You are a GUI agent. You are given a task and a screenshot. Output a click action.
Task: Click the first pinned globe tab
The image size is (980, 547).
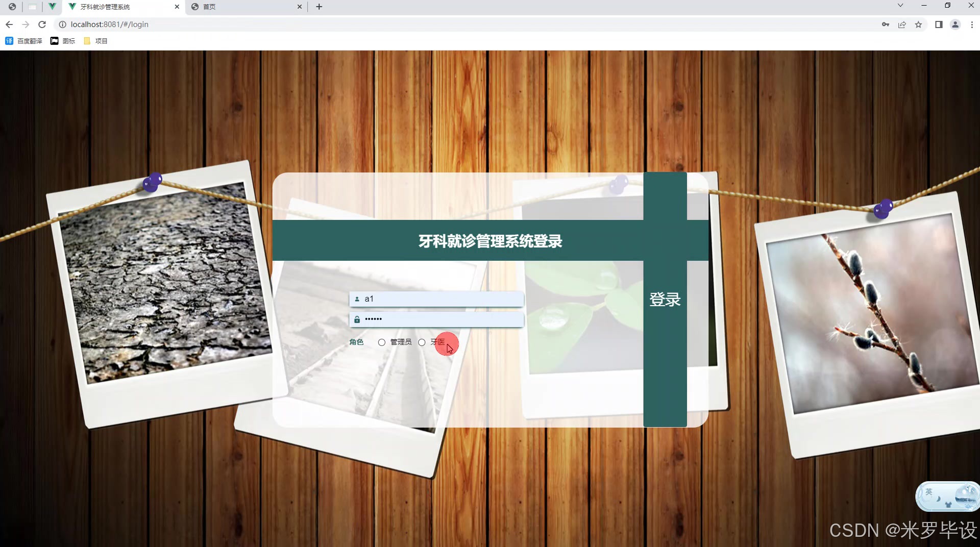coord(12,7)
